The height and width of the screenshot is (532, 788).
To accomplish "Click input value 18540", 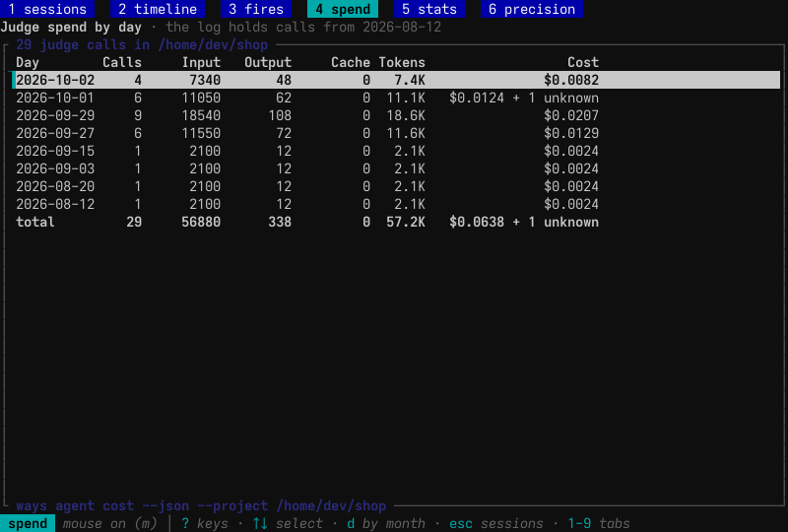I will click(201, 115).
